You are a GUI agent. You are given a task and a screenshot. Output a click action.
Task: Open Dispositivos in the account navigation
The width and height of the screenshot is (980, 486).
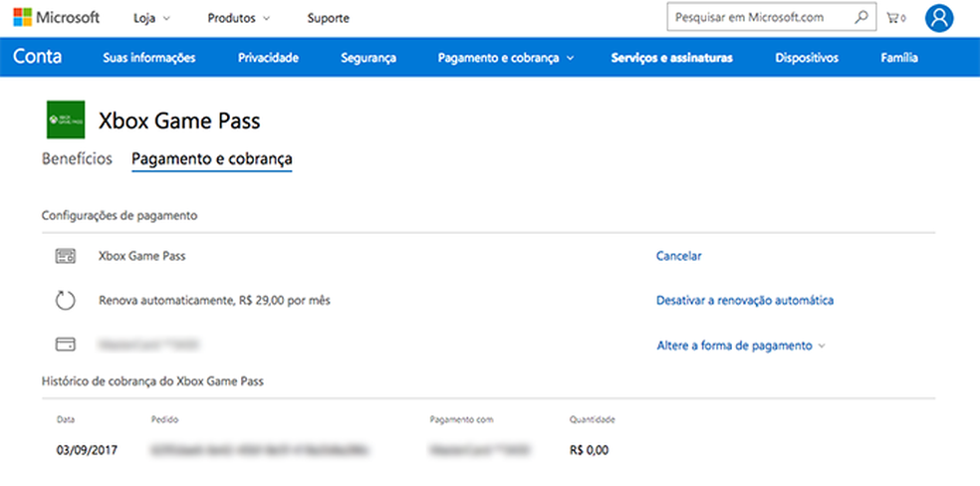click(x=807, y=58)
